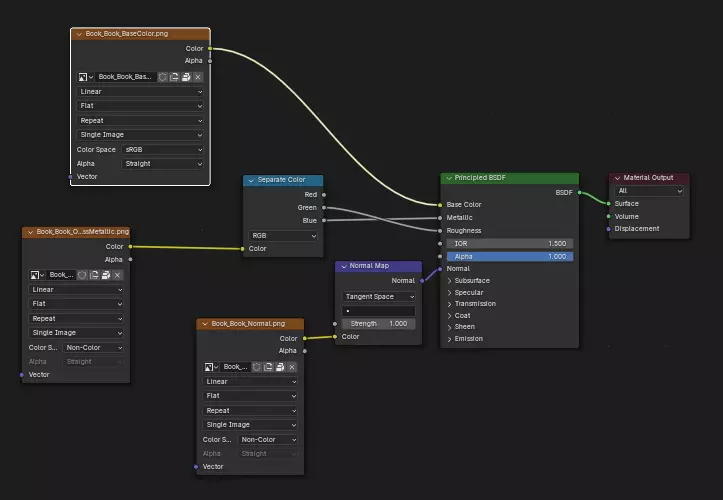This screenshot has height=500, width=723.
Task: Expand Emission panel in Principled BSDF
Action: (x=450, y=339)
